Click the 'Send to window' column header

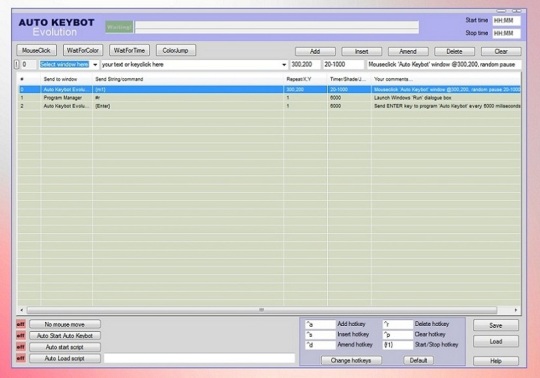click(66, 79)
